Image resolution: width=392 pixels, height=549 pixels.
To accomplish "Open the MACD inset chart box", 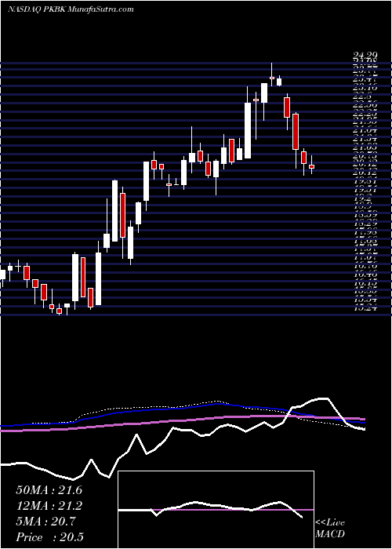I will [x=216, y=510].
